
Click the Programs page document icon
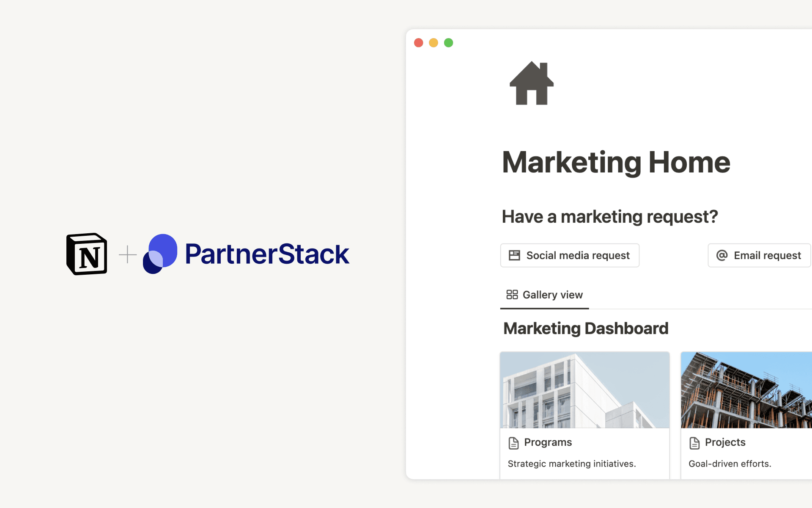tap(513, 443)
